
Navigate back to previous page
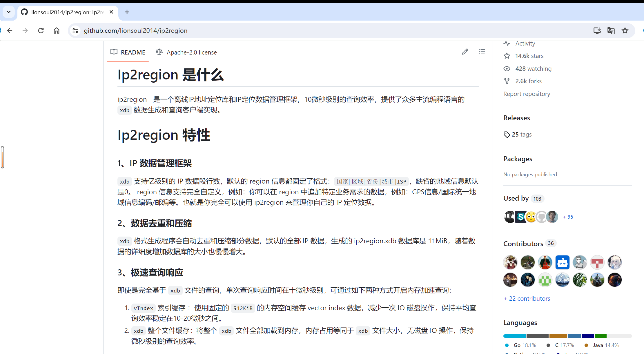tap(10, 31)
